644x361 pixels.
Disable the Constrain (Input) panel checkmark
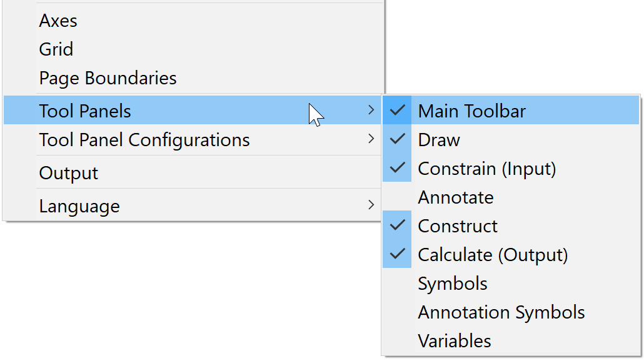click(x=397, y=168)
